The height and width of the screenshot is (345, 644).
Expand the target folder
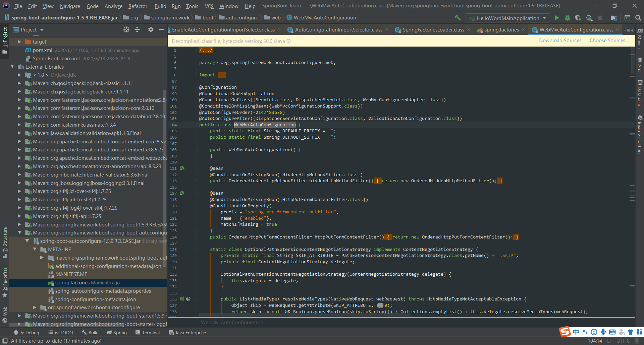pyautogui.click(x=19, y=42)
